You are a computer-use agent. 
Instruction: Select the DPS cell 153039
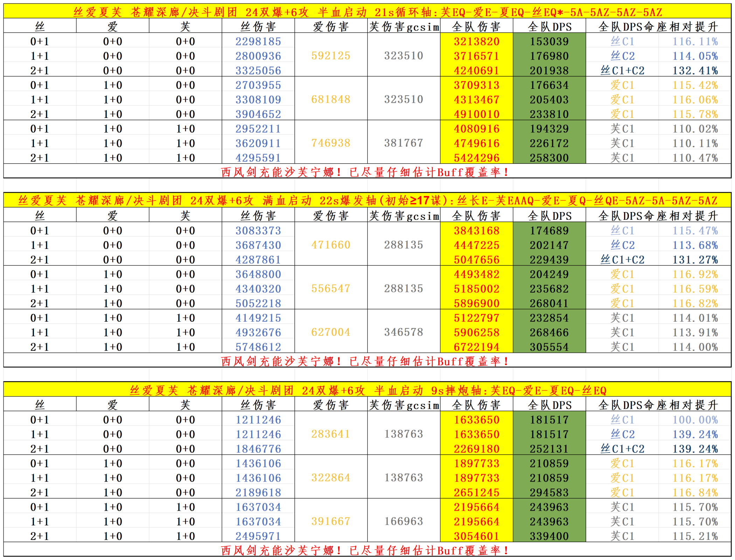549,41
